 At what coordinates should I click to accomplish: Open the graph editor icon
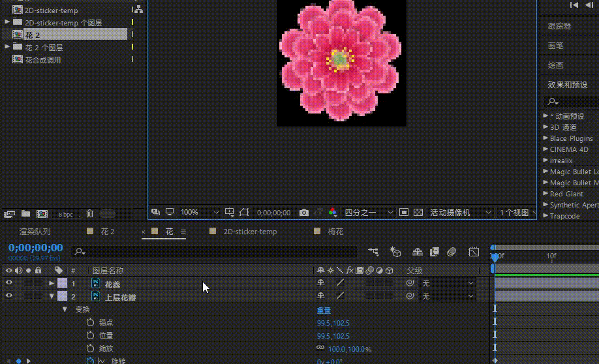[474, 252]
